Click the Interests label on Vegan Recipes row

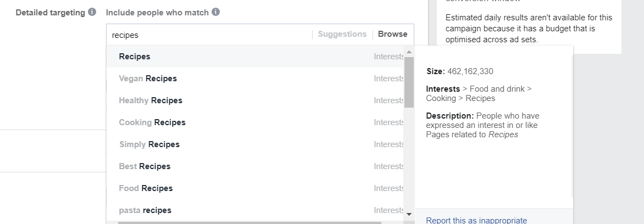(388, 79)
